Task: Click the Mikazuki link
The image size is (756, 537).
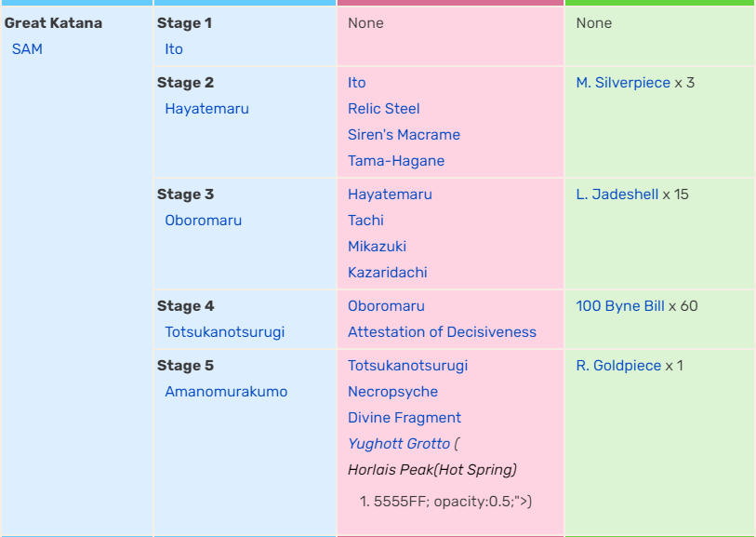Action: pos(377,247)
